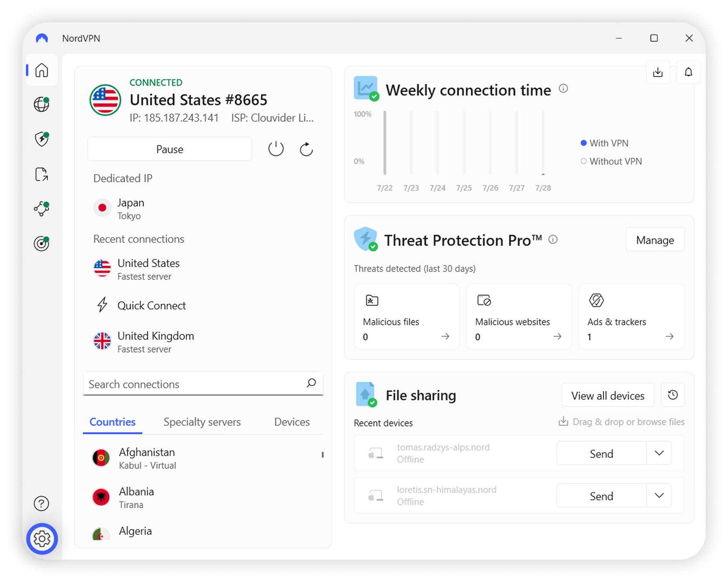Viewport: 728px width, 582px height.
Task: Click the With VPN legend item
Action: click(x=604, y=143)
